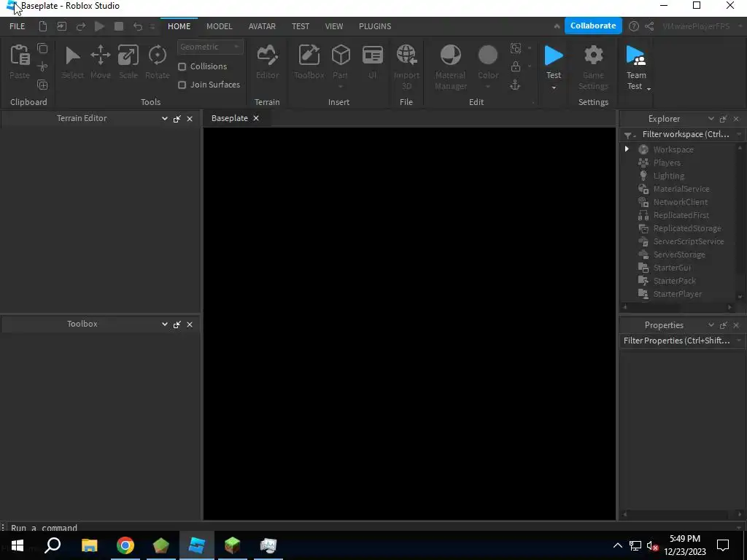Open the Terrain Editor from ribbon
Image resolution: width=747 pixels, height=560 pixels.
tap(267, 55)
